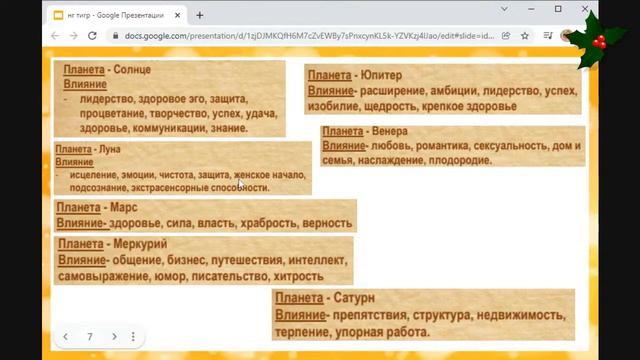The image size is (640, 360).
Task: Click text 'здоровье, коммуникации, знание.'
Action: [x=164, y=128]
